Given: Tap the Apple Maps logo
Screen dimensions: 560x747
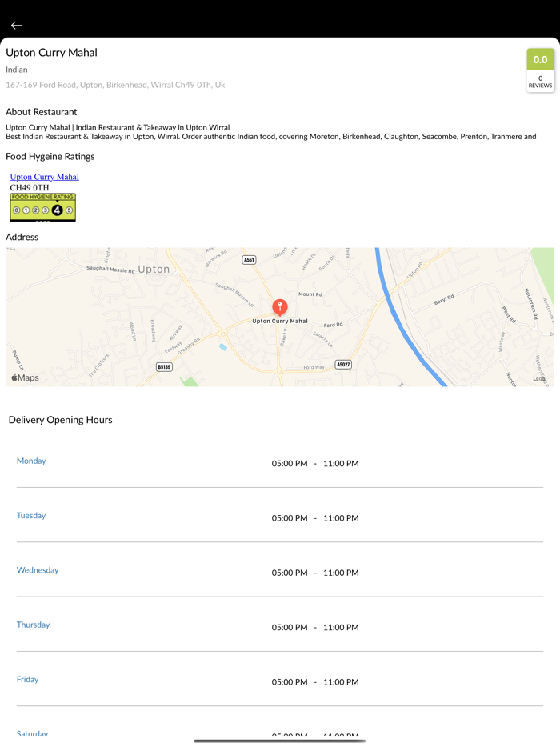Looking at the screenshot, I should (x=26, y=377).
